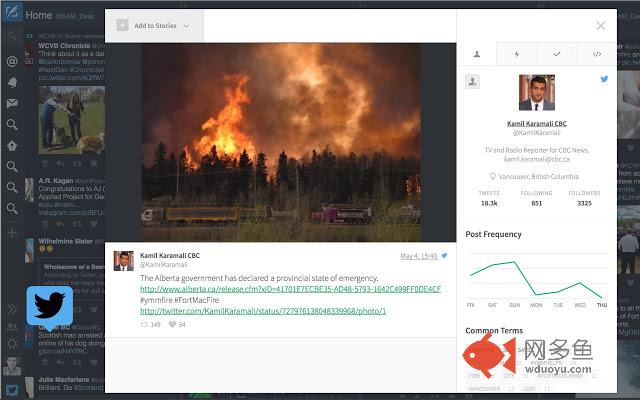640x400 pixels.
Task: Click Kamil Karamali's profile photo in panel
Action: click(536, 93)
